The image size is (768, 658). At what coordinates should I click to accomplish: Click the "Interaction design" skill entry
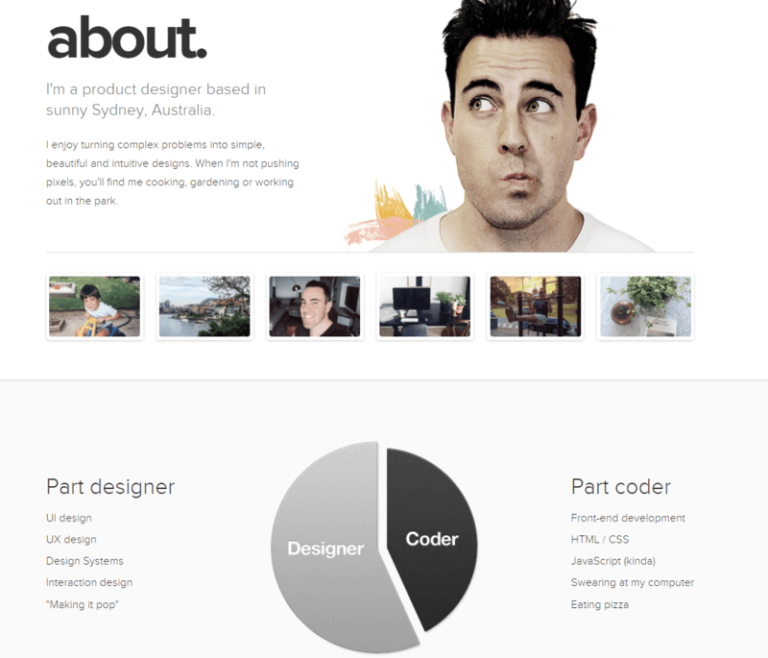pyautogui.click(x=89, y=583)
